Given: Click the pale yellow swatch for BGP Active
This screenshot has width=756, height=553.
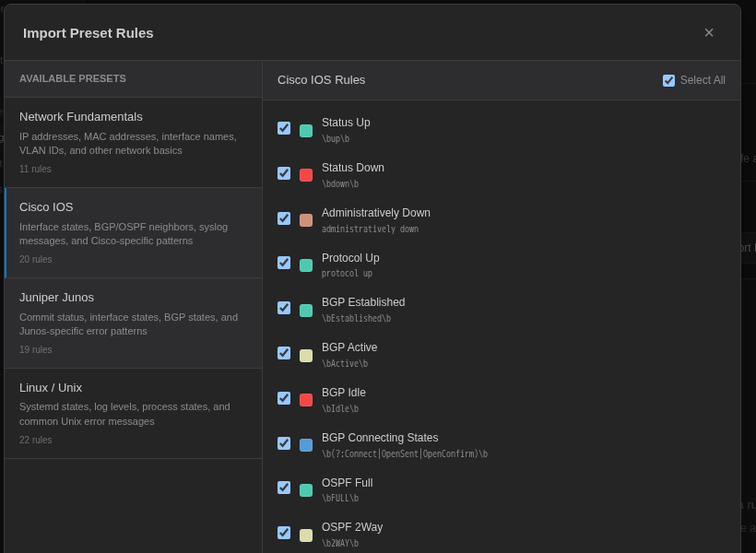Looking at the screenshot, I should click(306, 356).
